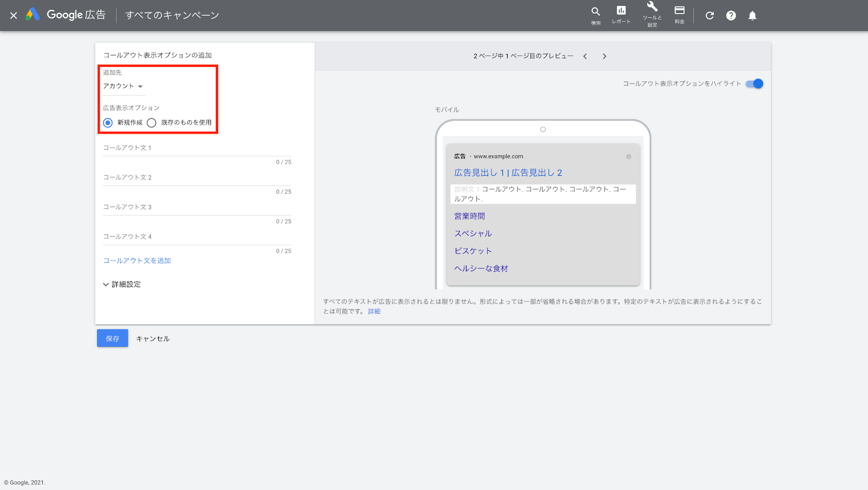Click the ヘルシーな食材 sitelink
This screenshot has width=868, height=490.
point(481,269)
